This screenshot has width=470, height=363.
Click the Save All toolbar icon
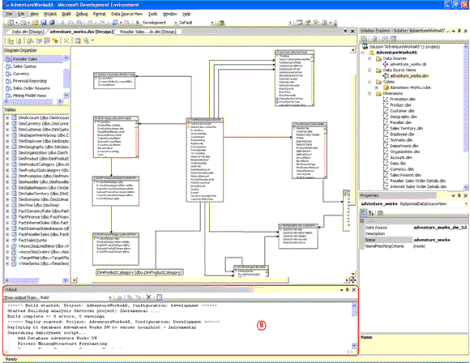pos(52,23)
